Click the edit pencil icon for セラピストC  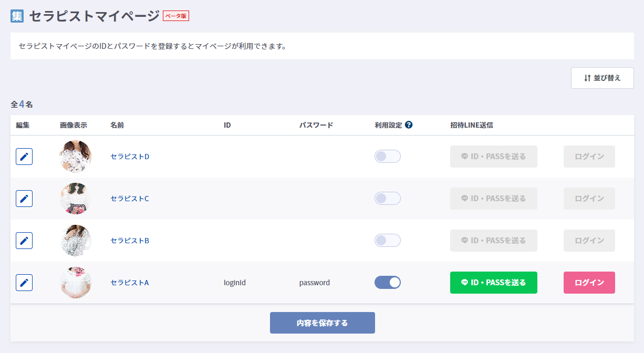coord(24,199)
